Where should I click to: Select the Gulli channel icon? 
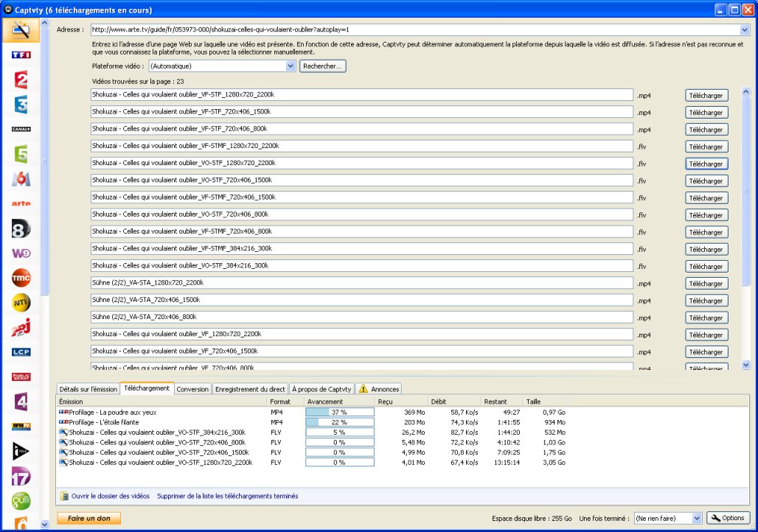click(21, 501)
